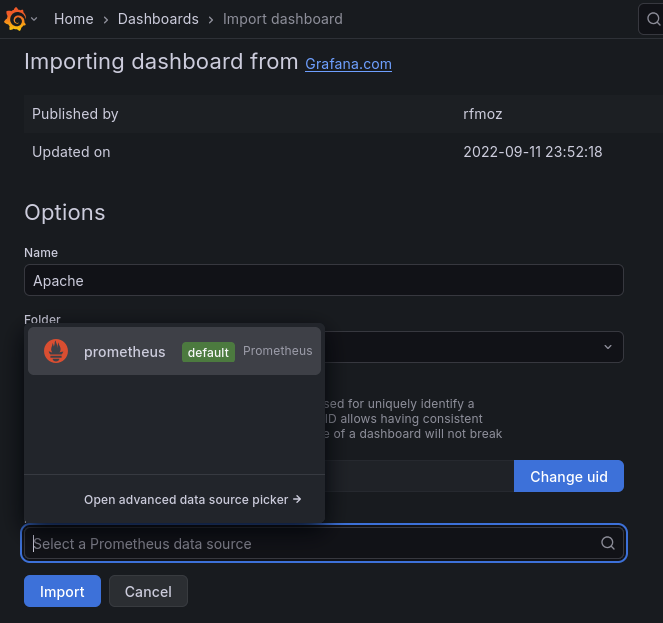Click the Published by label

tap(75, 114)
